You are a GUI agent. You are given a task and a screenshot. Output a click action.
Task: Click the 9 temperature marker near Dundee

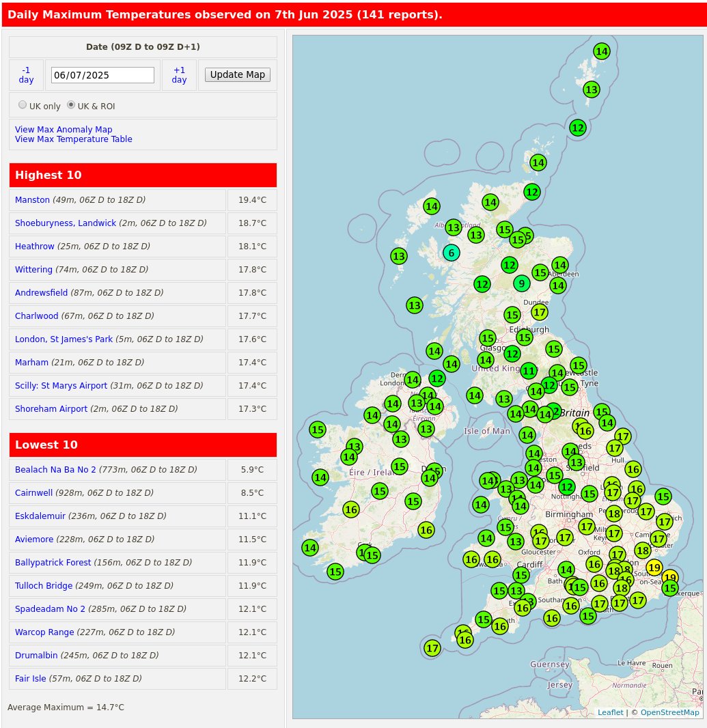[x=521, y=283]
